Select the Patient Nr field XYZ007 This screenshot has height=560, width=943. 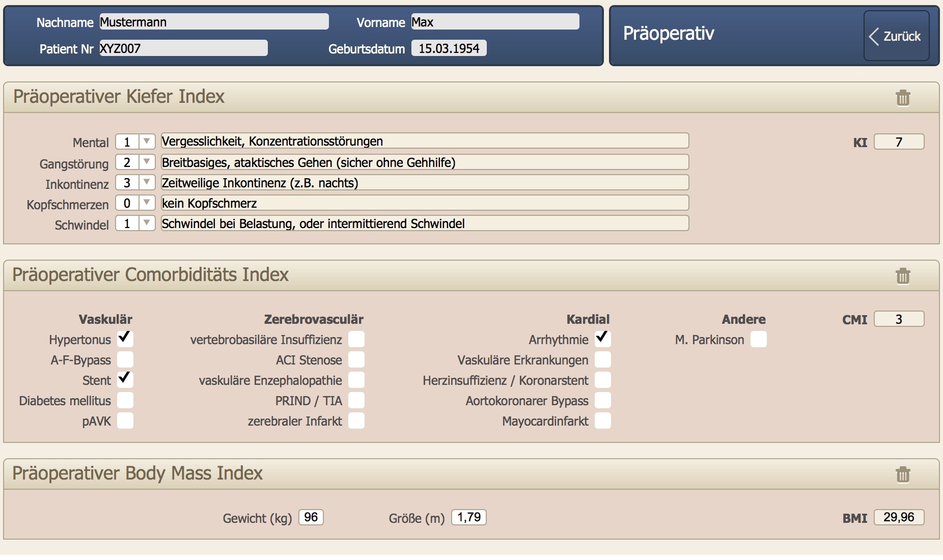pyautogui.click(x=183, y=48)
